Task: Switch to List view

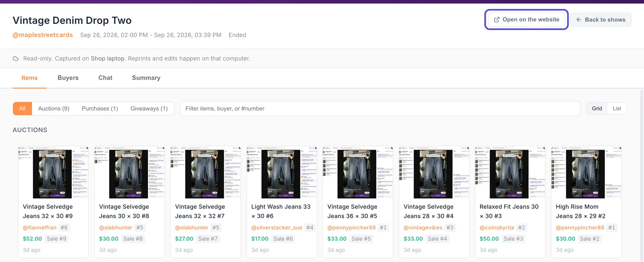Action: [x=617, y=108]
